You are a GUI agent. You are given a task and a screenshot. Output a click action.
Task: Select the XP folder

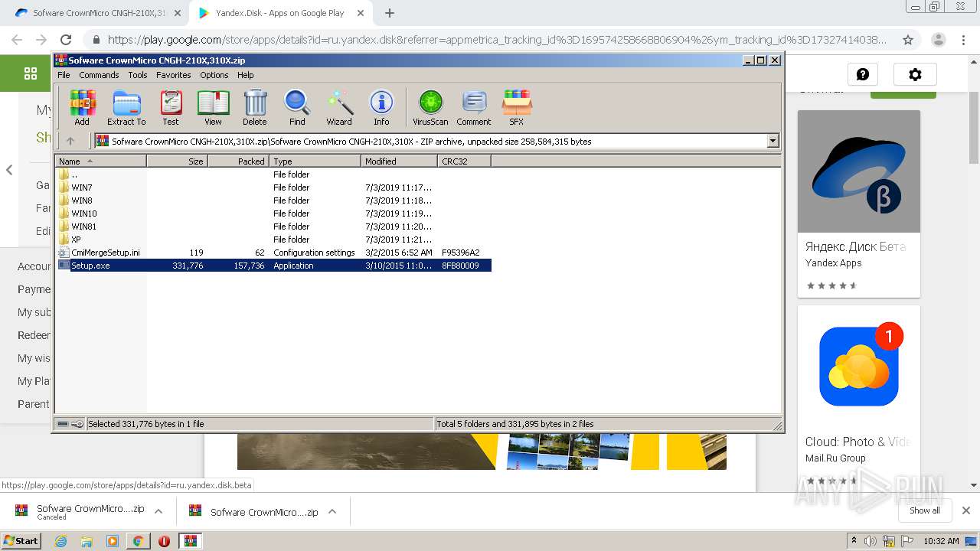click(273, 240)
